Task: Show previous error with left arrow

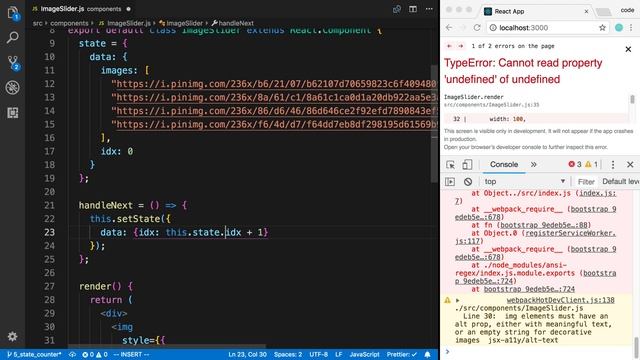Action: 449,46
